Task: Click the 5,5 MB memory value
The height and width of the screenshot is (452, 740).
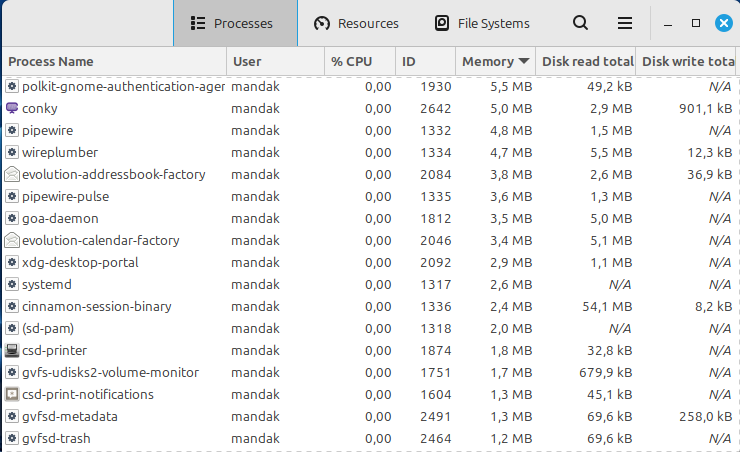Action: (x=511, y=87)
